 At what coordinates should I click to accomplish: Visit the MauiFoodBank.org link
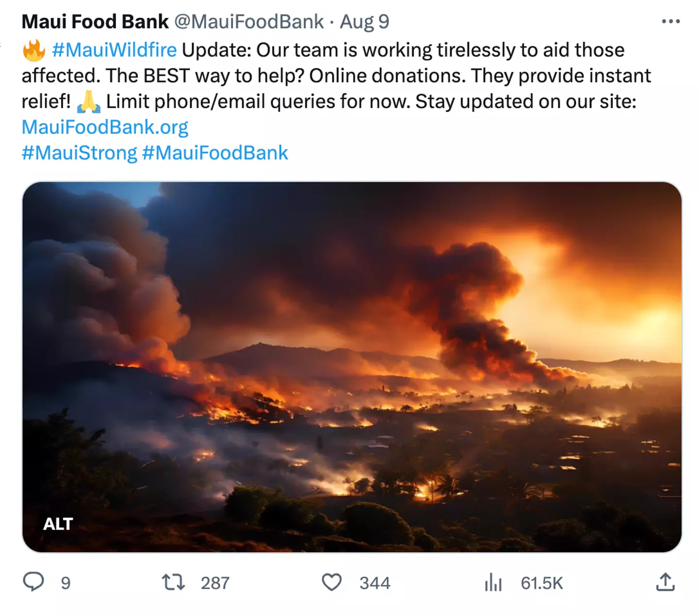click(105, 127)
